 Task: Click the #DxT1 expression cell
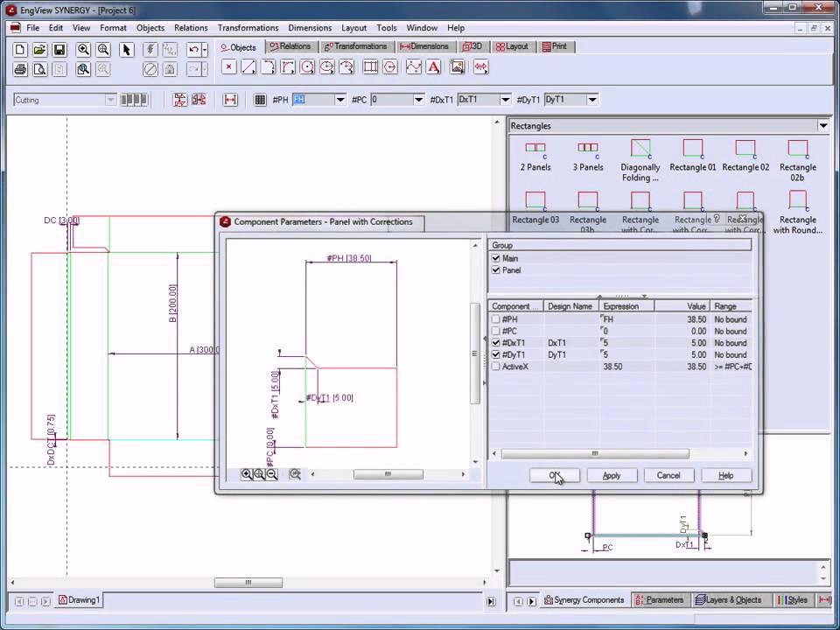tap(626, 343)
